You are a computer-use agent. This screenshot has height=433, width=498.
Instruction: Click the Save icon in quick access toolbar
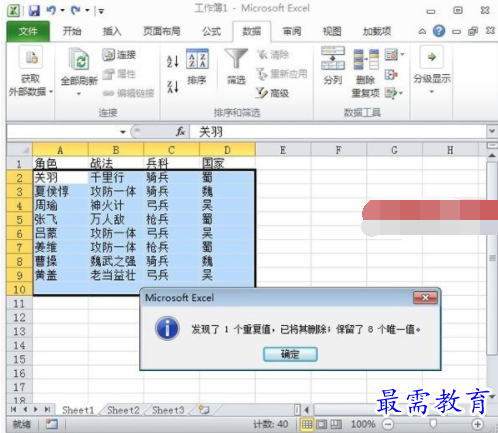tap(34, 11)
